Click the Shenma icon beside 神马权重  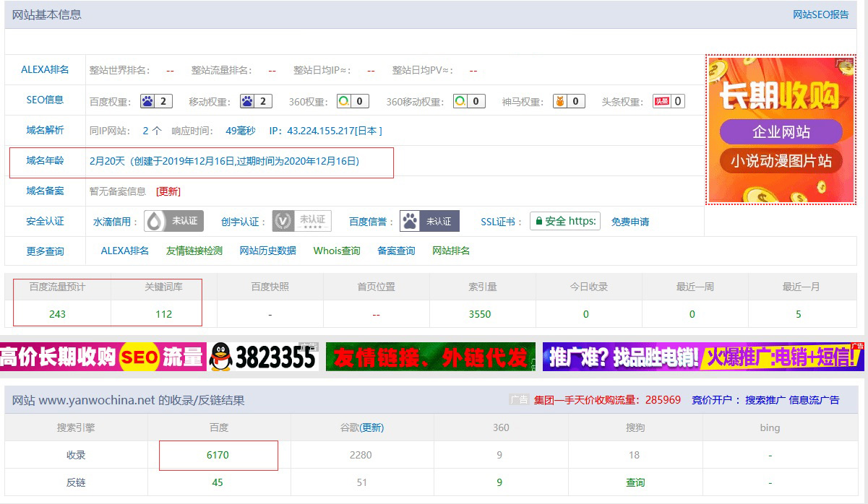[x=559, y=101]
